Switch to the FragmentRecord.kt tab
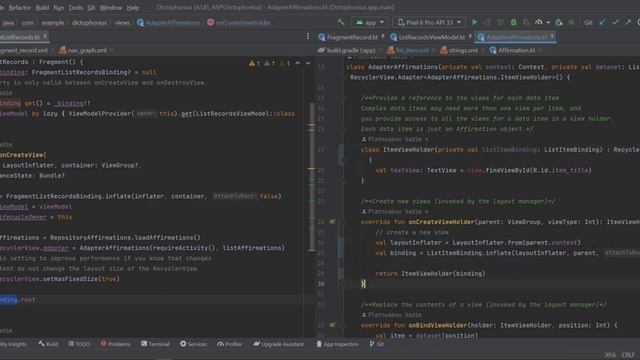640x360 pixels. click(x=351, y=37)
